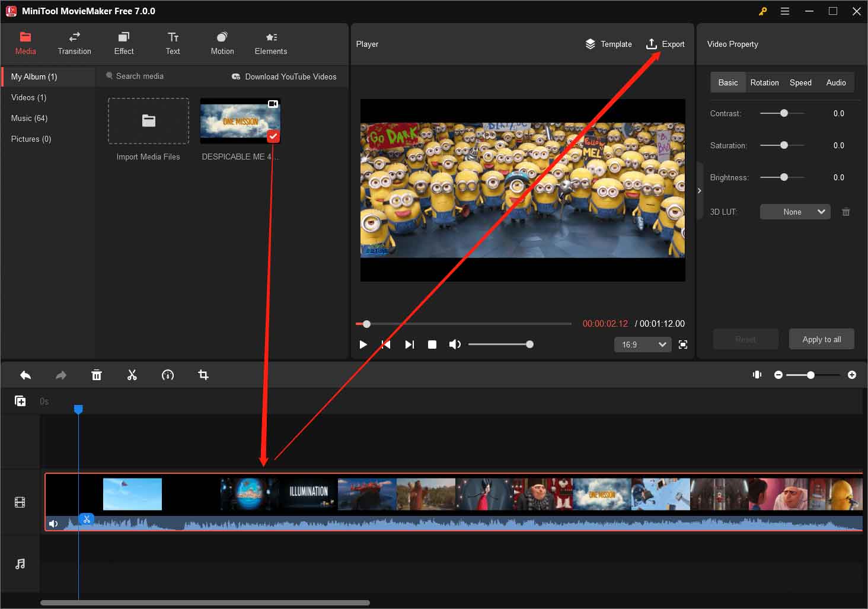Open the Effect panel
Image resolution: width=868 pixels, height=609 pixels.
pos(123,43)
